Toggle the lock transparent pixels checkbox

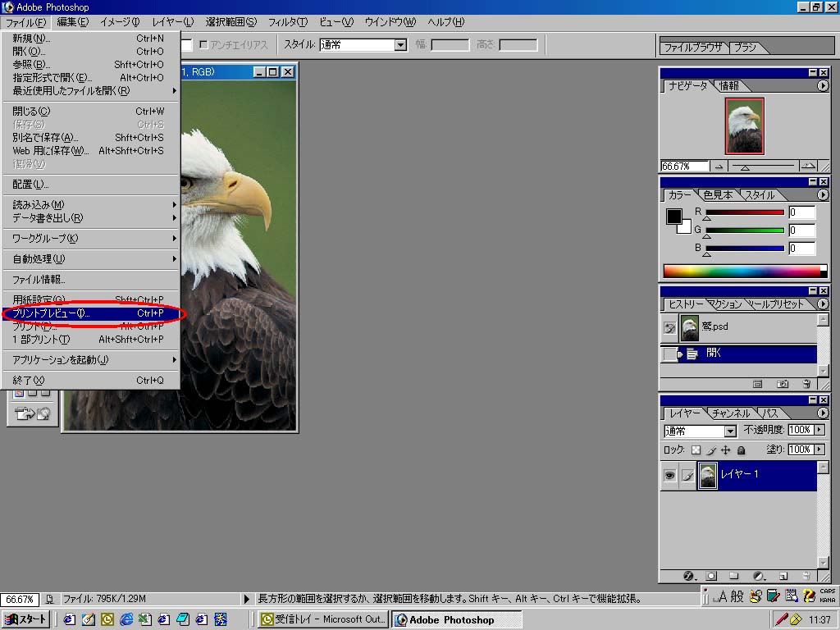pos(696,450)
